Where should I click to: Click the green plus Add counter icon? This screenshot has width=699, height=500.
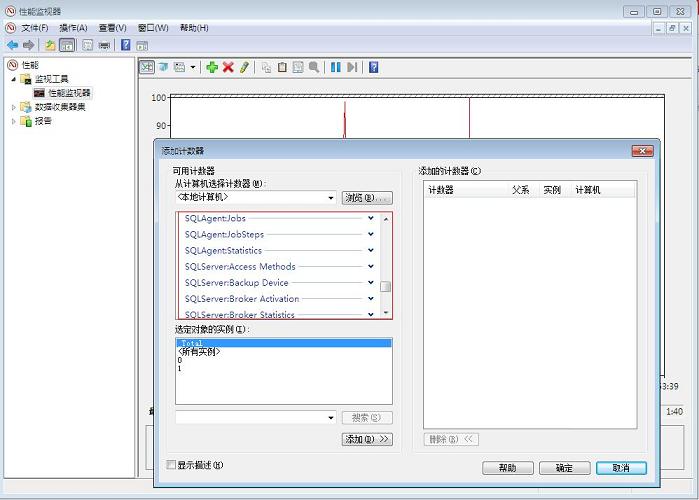[212, 67]
